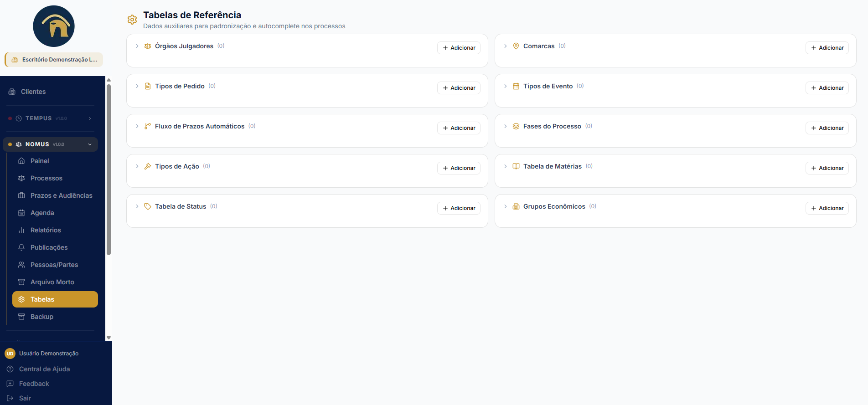Expand the Tipos de Pedido chevron
Image resolution: width=868 pixels, height=405 pixels.
pyautogui.click(x=137, y=86)
